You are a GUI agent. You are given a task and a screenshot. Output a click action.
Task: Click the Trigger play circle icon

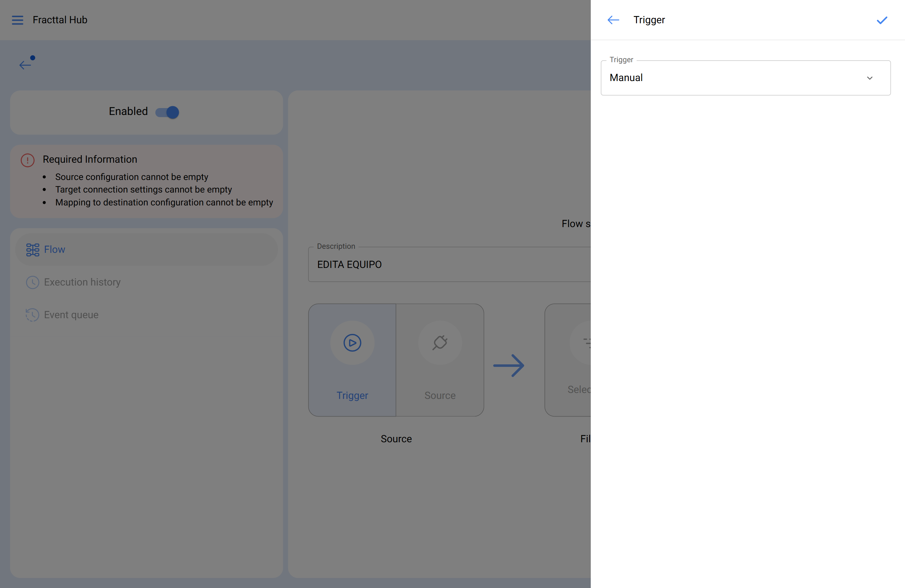tap(352, 343)
